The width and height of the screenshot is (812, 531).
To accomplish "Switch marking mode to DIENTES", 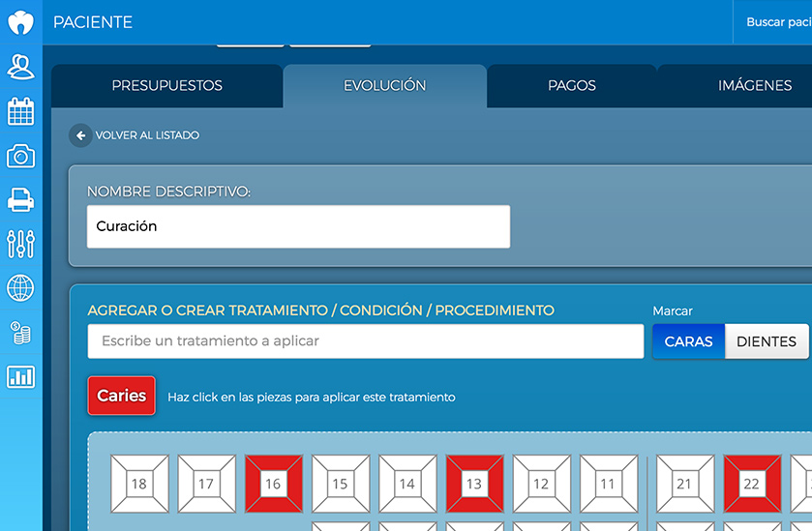I will [x=766, y=341].
